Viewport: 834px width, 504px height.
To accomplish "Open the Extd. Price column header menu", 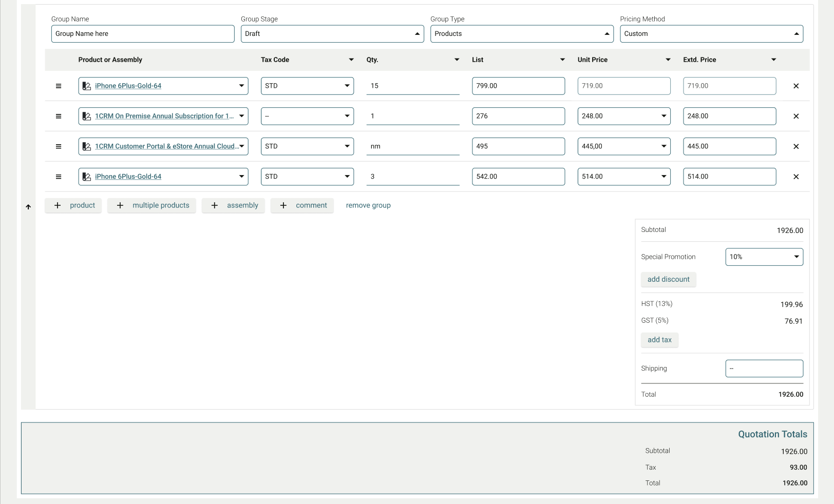I will coord(773,60).
